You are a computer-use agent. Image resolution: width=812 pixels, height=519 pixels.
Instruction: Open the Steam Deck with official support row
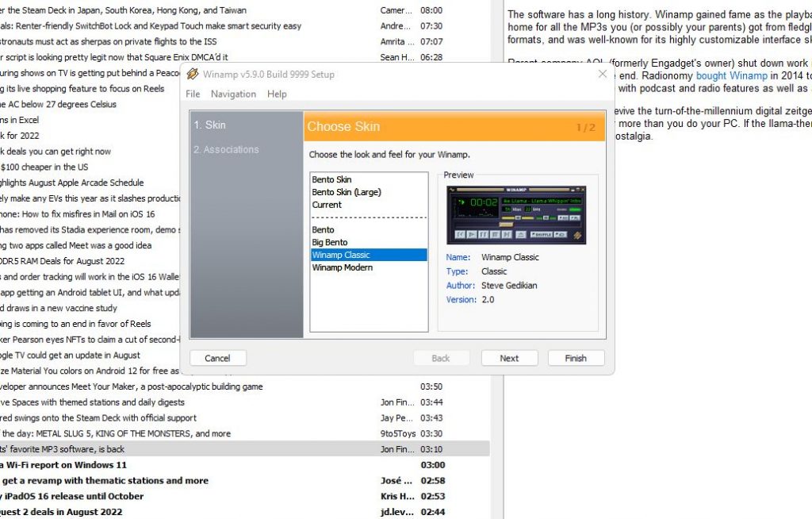(244, 418)
